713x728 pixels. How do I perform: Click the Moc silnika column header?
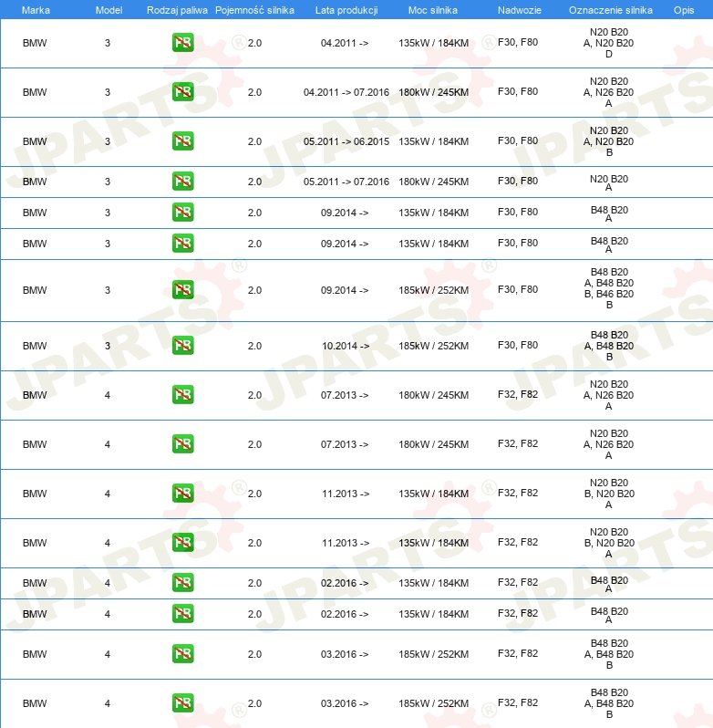[x=433, y=10]
